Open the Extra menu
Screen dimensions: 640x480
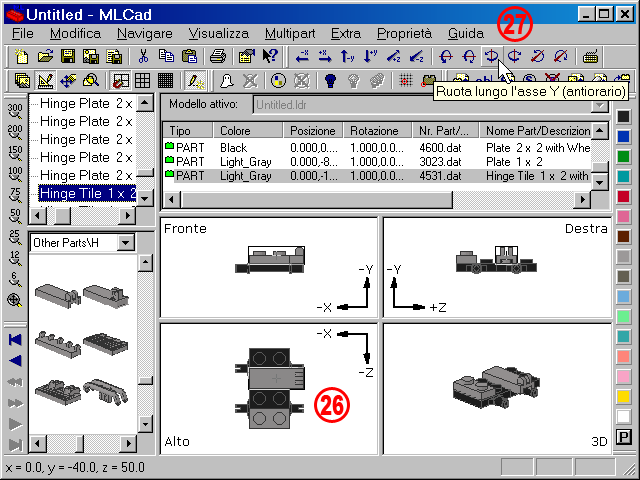click(346, 33)
